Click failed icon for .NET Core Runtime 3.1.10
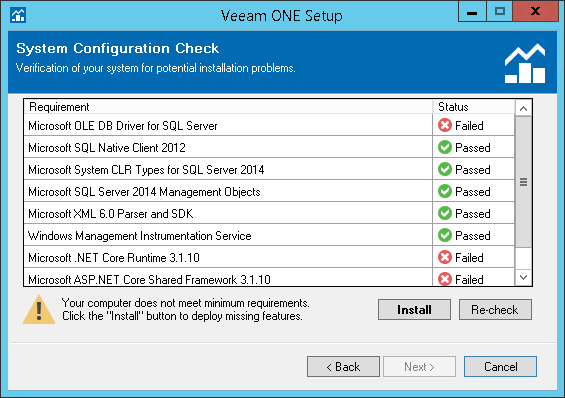The image size is (565, 398). (445, 257)
